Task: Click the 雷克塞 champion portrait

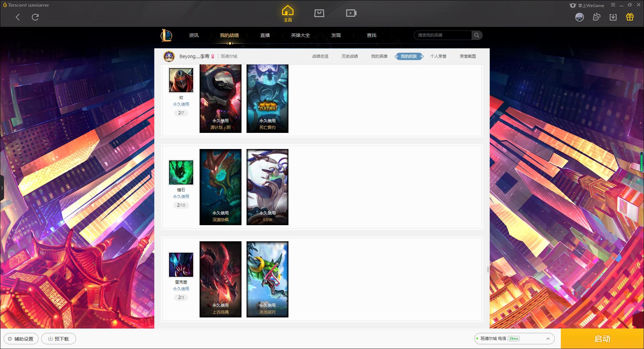Action: (181, 265)
